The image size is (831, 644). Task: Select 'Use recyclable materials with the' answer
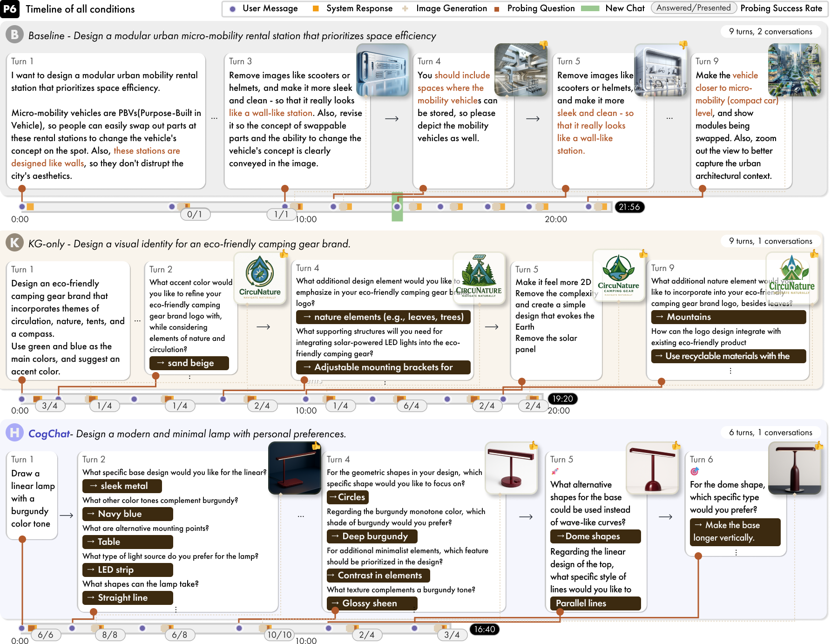coord(729,356)
